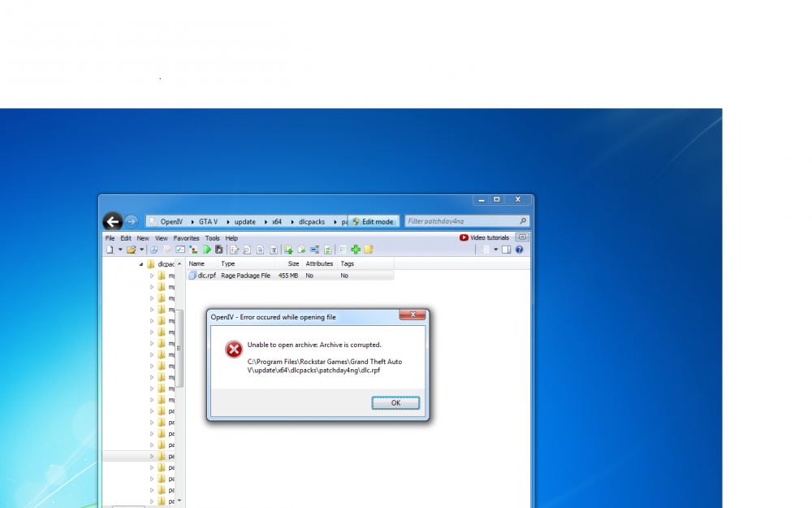Expand breadcrumb arrow after OpenIV
The width and height of the screenshot is (812, 508).
click(x=192, y=222)
